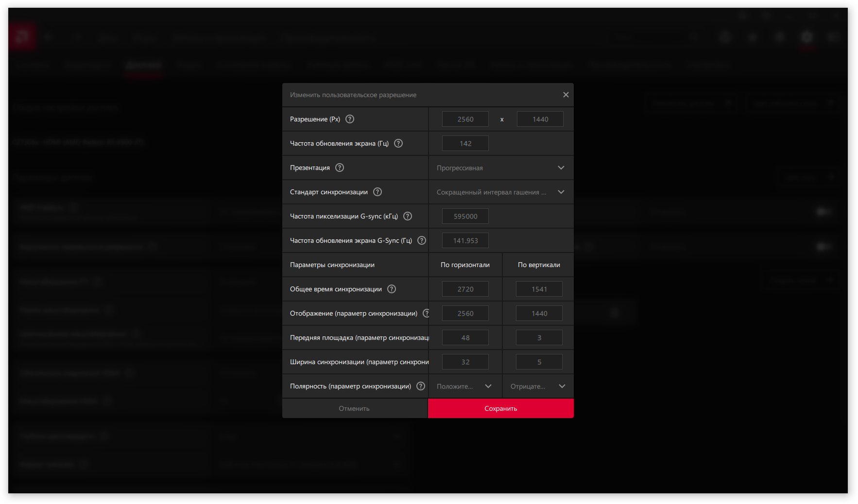The height and width of the screenshot is (504, 858).
Task: Select horizontal front porch field 48
Action: tap(465, 337)
